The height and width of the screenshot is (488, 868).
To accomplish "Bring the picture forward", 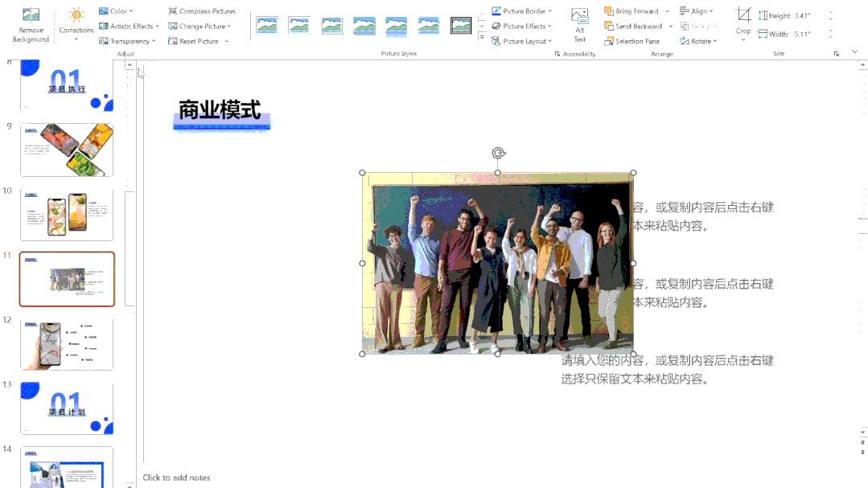I will tap(633, 10).
